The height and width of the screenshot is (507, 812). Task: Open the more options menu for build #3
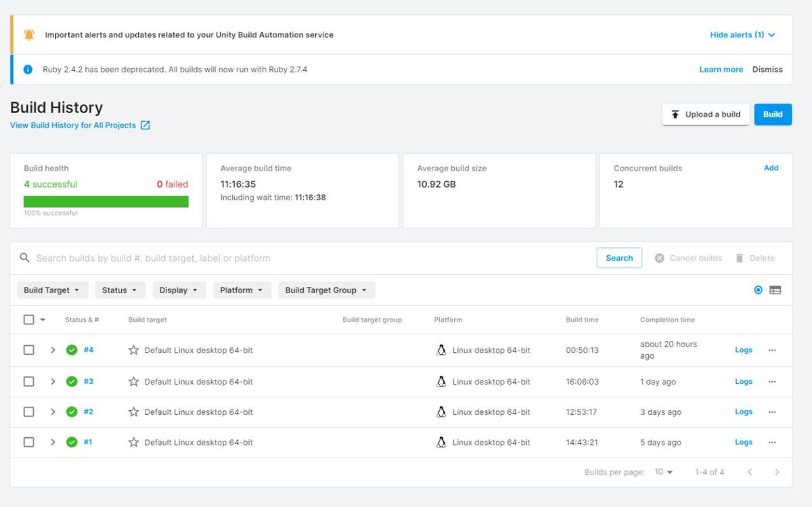(772, 382)
